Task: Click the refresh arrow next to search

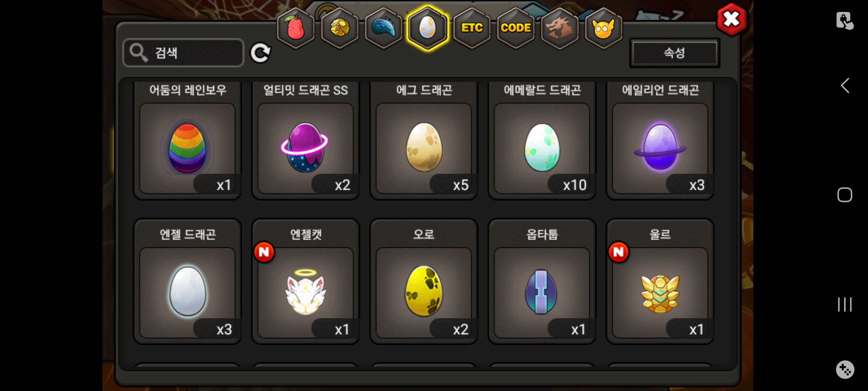Action: [x=260, y=53]
